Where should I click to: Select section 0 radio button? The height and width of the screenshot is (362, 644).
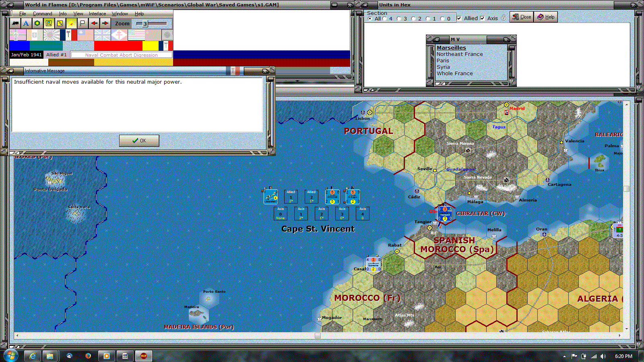[x=442, y=19]
